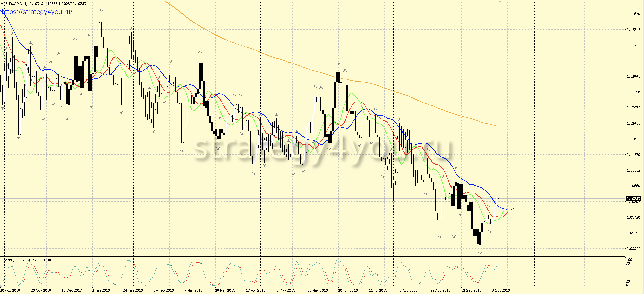Click the strategy4you.ru blue link
The width and height of the screenshot is (644, 294).
click(x=37, y=12)
